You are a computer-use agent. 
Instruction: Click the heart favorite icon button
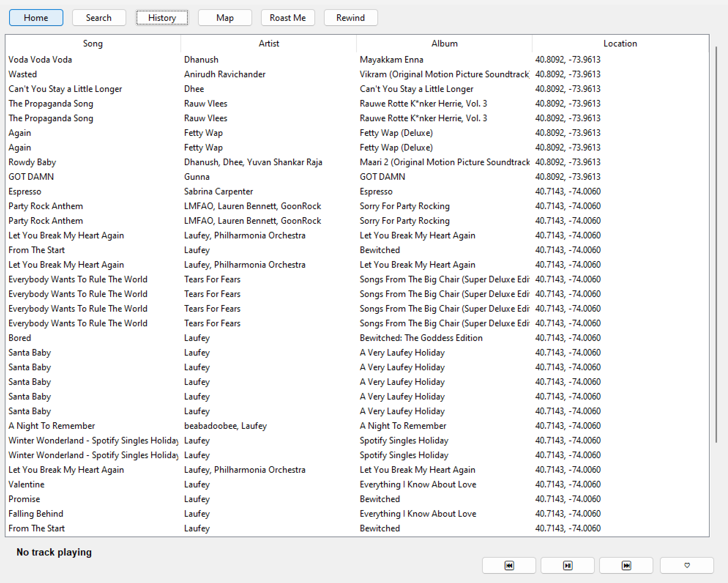coord(687,565)
